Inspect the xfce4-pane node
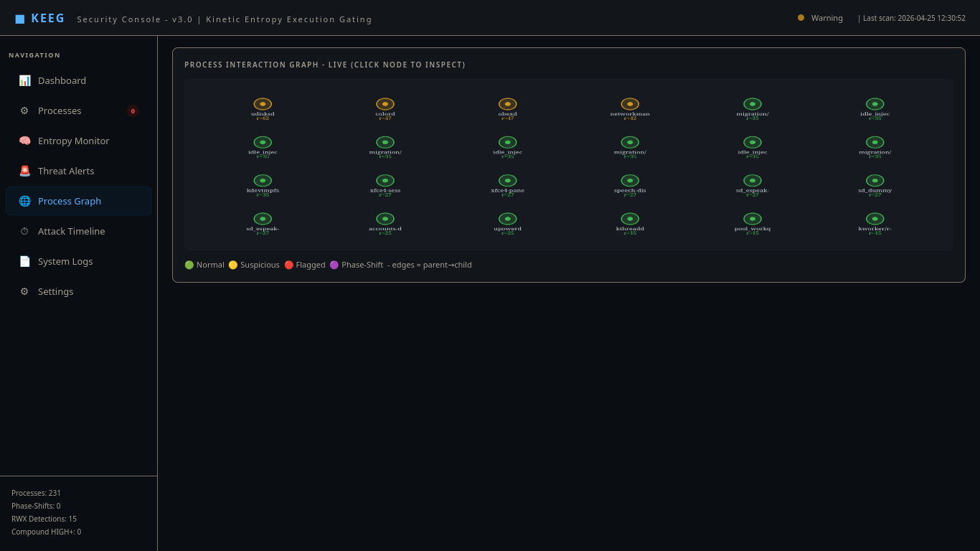 (508, 181)
